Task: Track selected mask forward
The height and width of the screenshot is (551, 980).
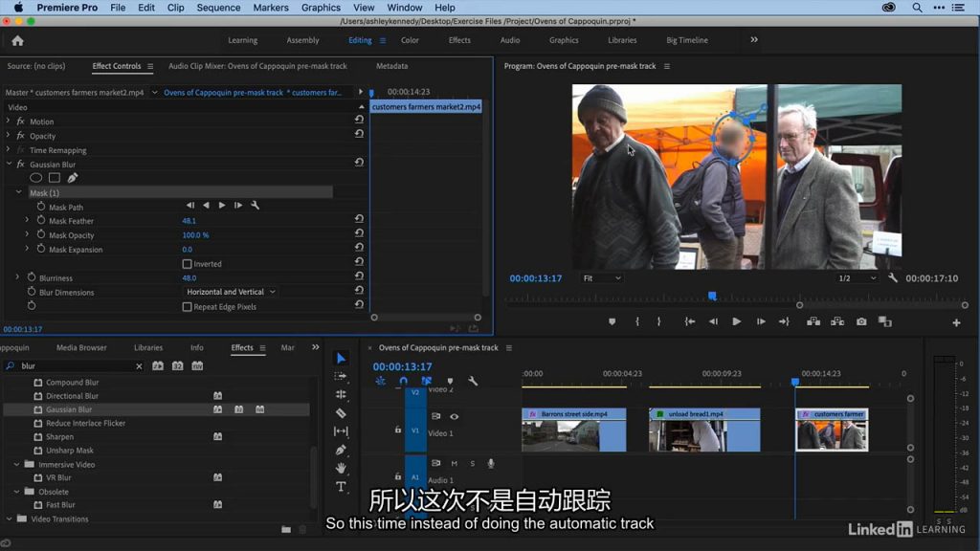Action: tap(222, 205)
